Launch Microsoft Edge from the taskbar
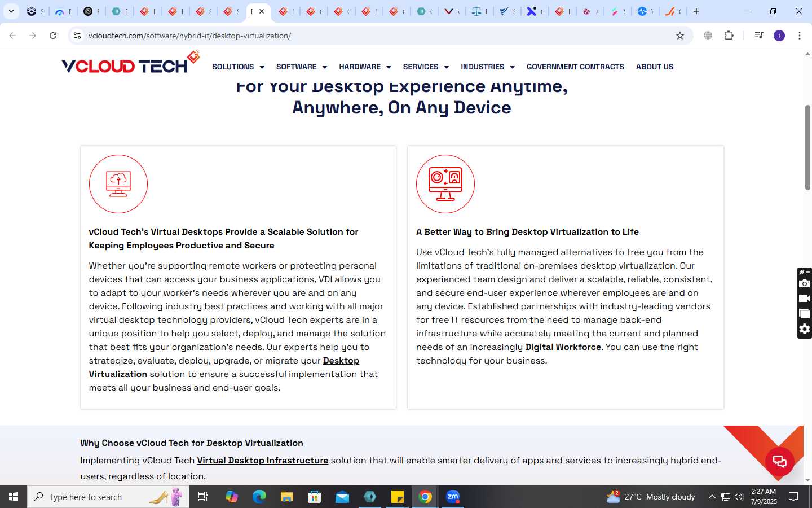Screen dimensions: 812x508 (259, 497)
